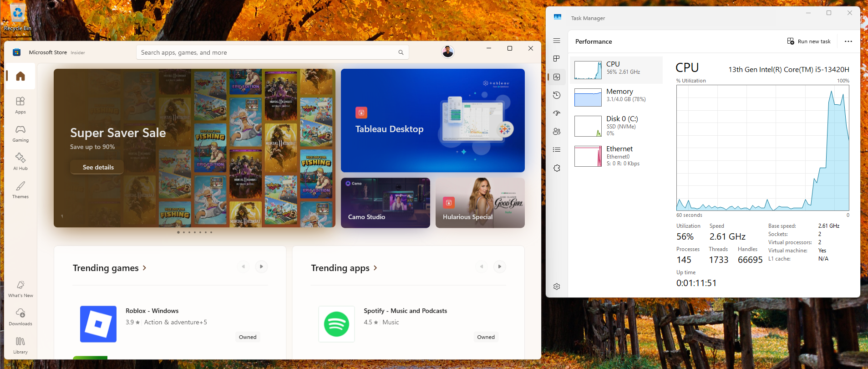Select Performance page icon in Task Manager
Viewport: 868px width, 369px height.
point(557,77)
